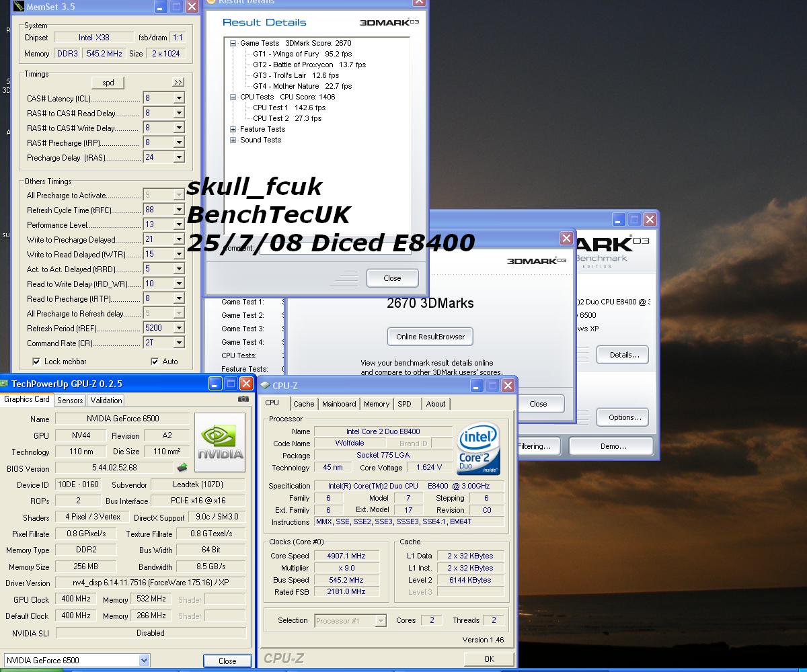The width and height of the screenshot is (807, 672).
Task: Click the Demo... button in 3DMark
Action: [613, 446]
